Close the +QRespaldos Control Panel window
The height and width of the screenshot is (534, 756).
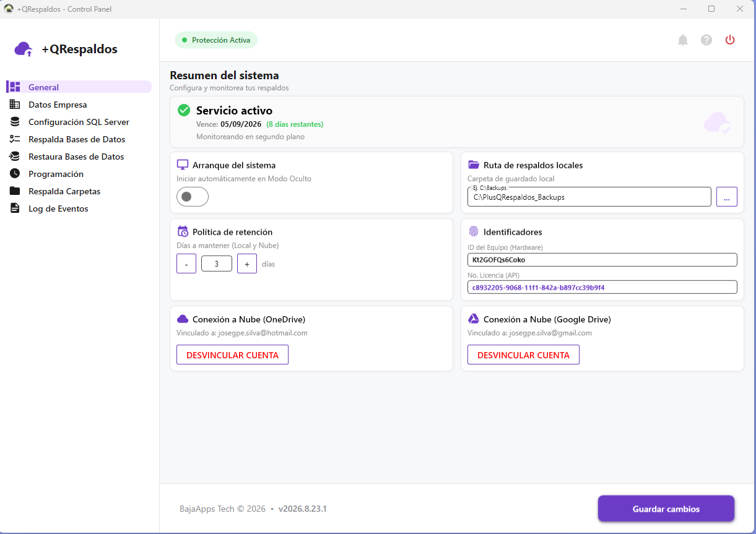click(740, 9)
